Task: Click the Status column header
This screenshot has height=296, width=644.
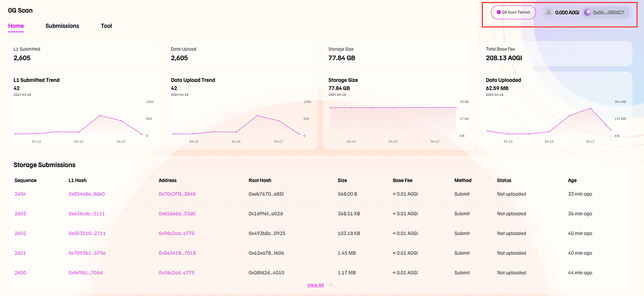Action: (504, 180)
